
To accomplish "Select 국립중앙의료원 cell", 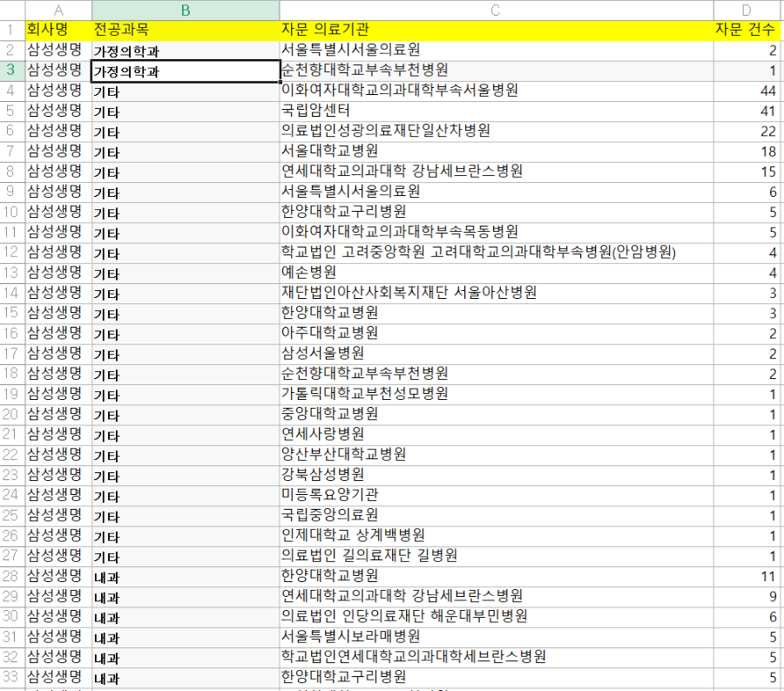I will pyautogui.click(x=496, y=516).
